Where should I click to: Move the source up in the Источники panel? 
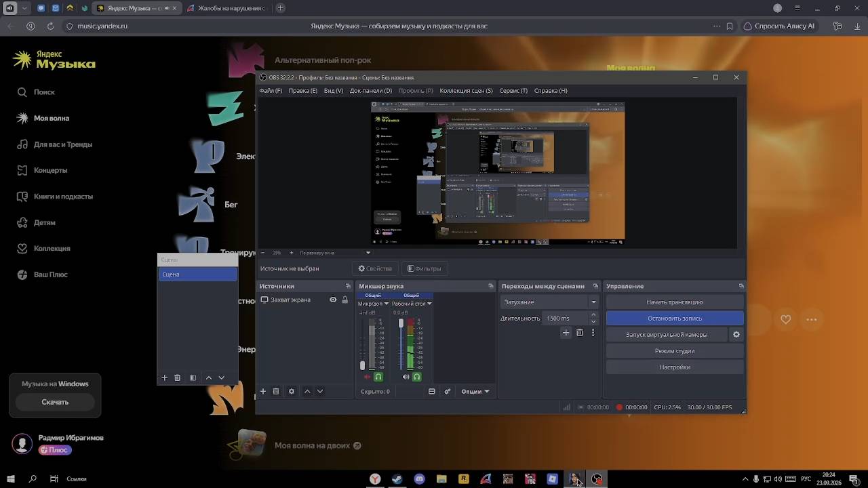pos(307,391)
